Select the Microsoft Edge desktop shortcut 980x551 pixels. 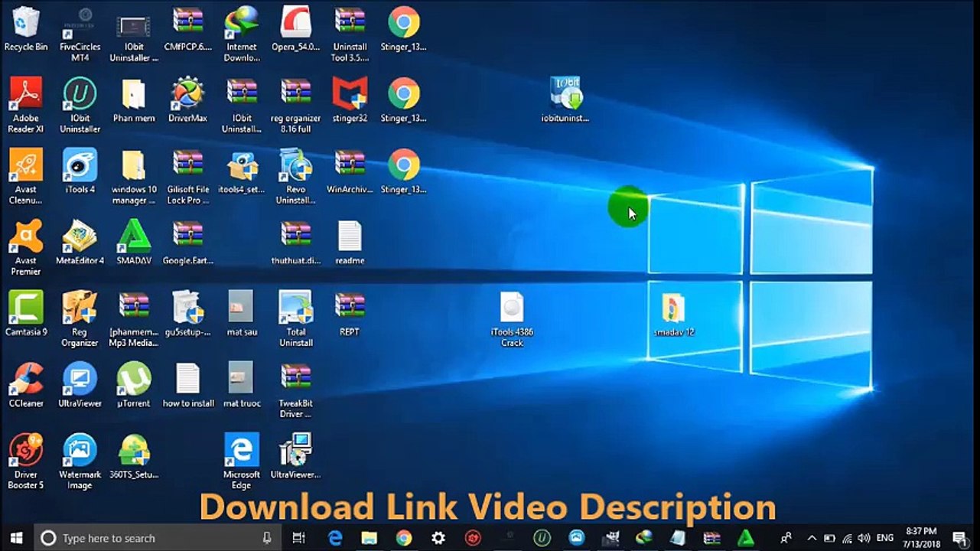point(242,461)
